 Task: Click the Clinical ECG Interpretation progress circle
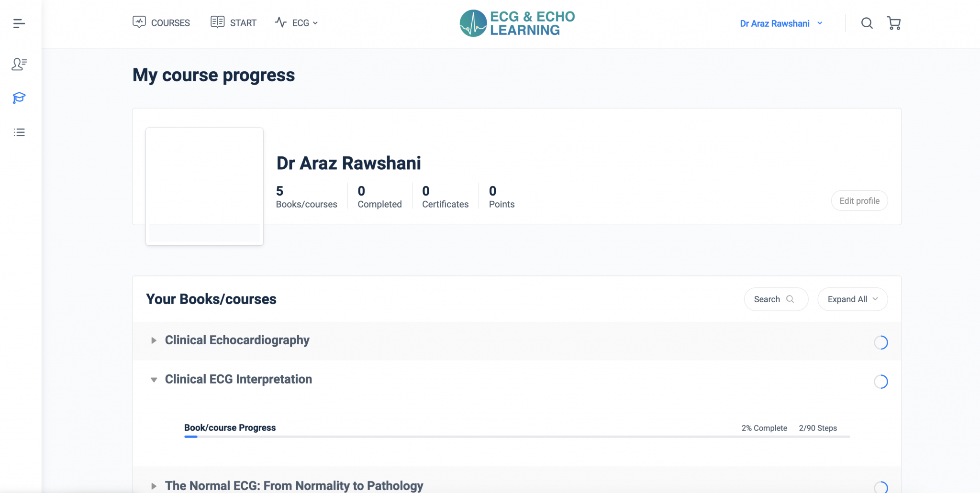(x=880, y=382)
